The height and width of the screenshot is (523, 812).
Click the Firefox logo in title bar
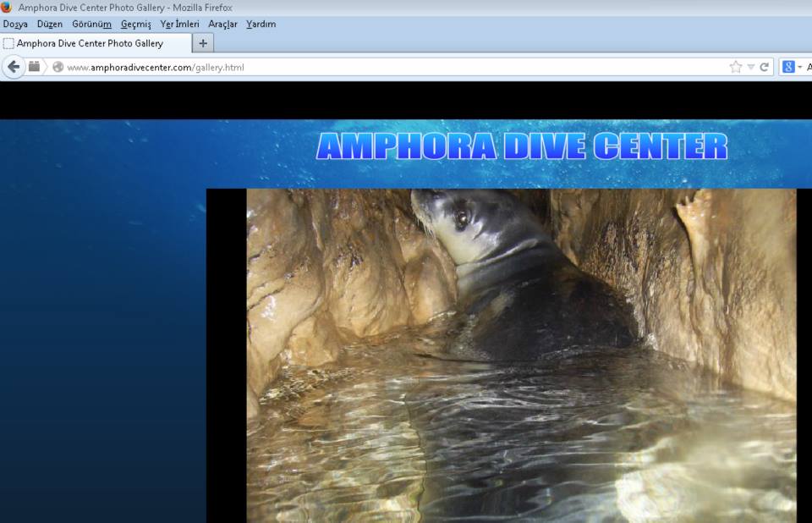(7, 8)
